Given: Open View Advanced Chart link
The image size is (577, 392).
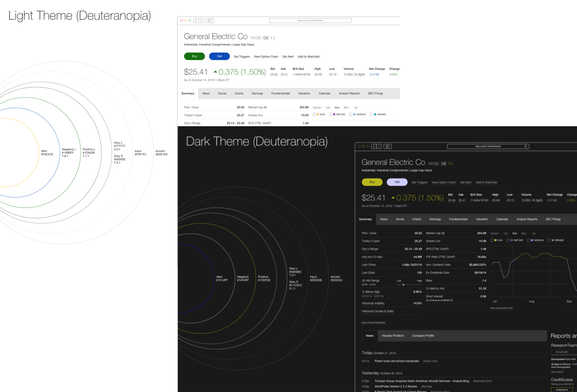Looking at the screenshot, I should 502,308.
